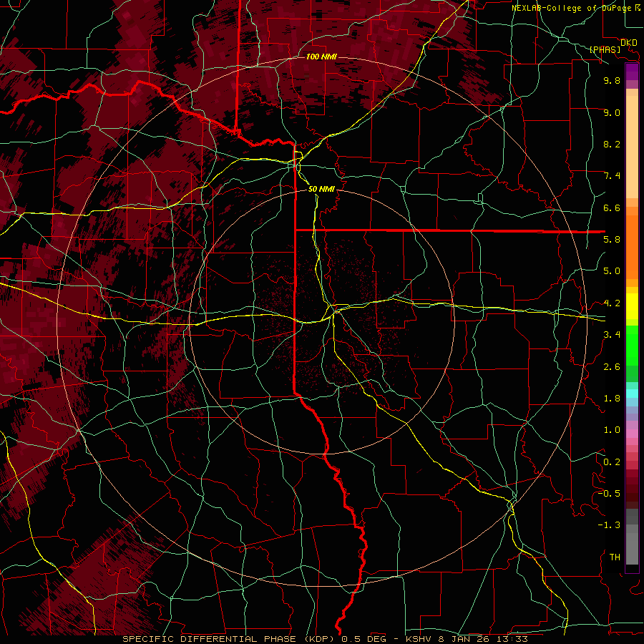Click the 2.6 scale value
The height and width of the screenshot is (644, 644).
[x=611, y=367]
